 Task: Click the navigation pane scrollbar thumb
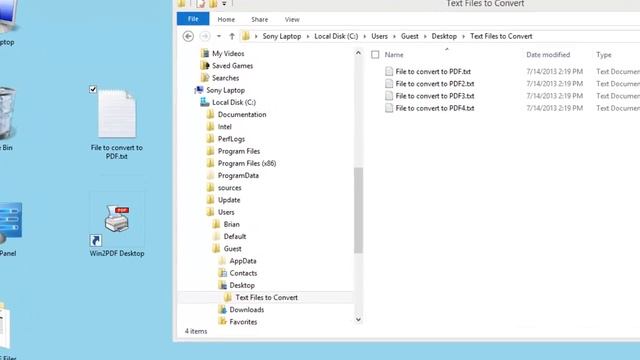coord(358,210)
